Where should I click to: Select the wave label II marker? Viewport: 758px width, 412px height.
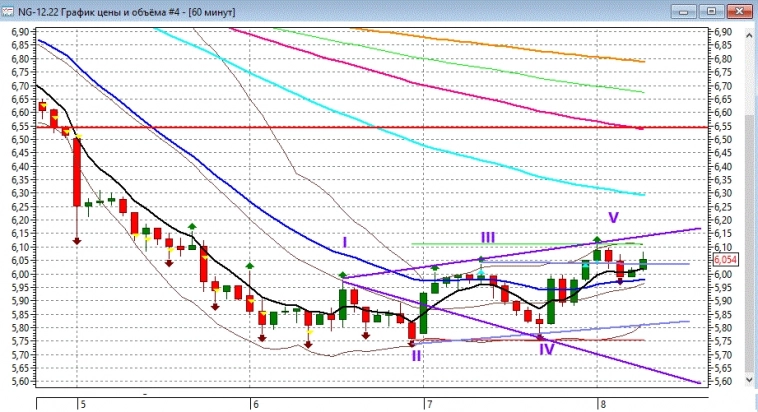(x=416, y=355)
